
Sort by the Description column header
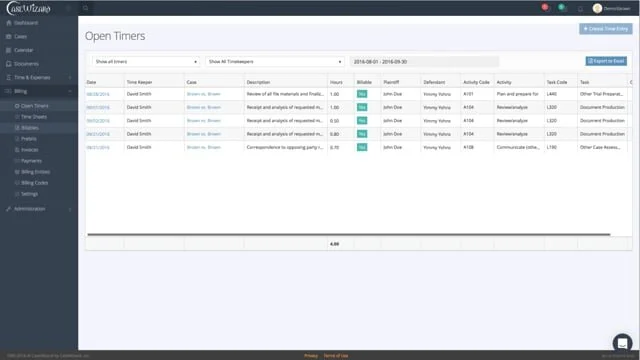(258, 82)
